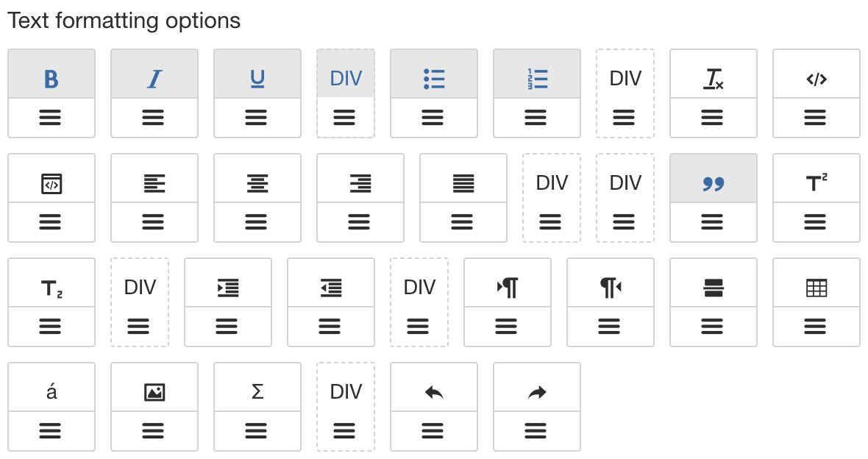
Task: Apply justify text alignment
Action: tap(463, 182)
